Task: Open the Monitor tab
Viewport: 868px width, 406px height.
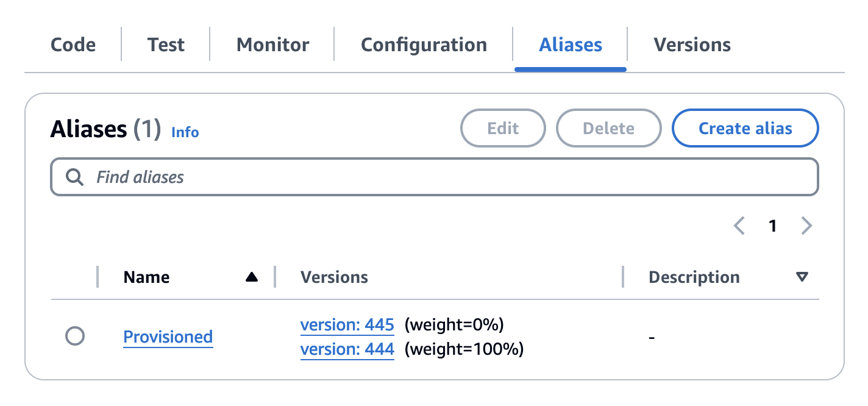Action: click(x=272, y=44)
